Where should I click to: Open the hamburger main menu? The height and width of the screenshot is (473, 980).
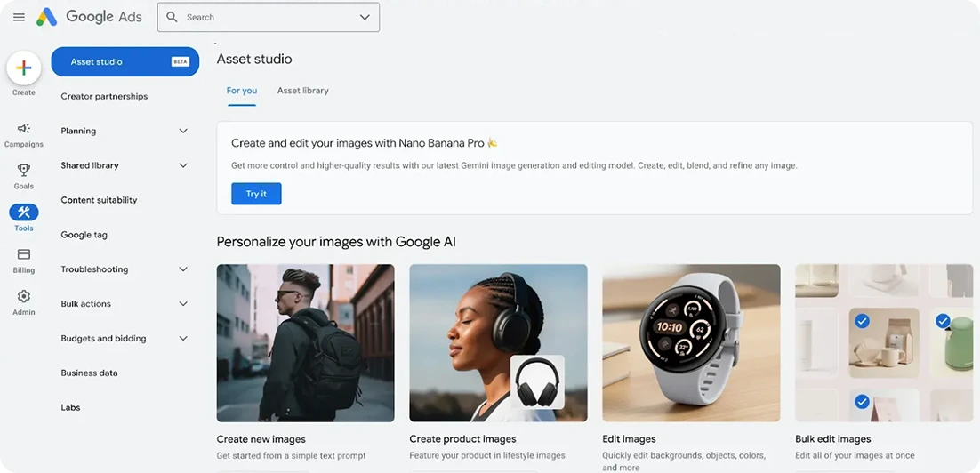(20, 17)
